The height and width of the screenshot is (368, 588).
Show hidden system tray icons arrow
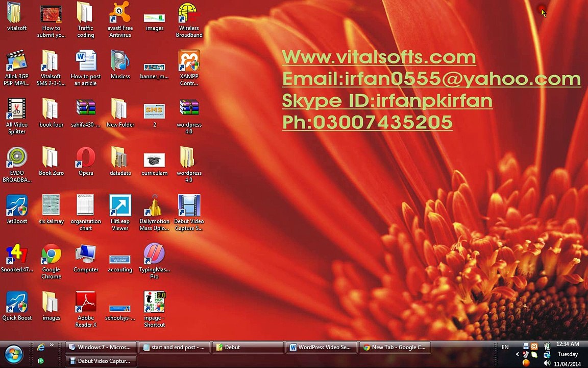click(x=518, y=354)
